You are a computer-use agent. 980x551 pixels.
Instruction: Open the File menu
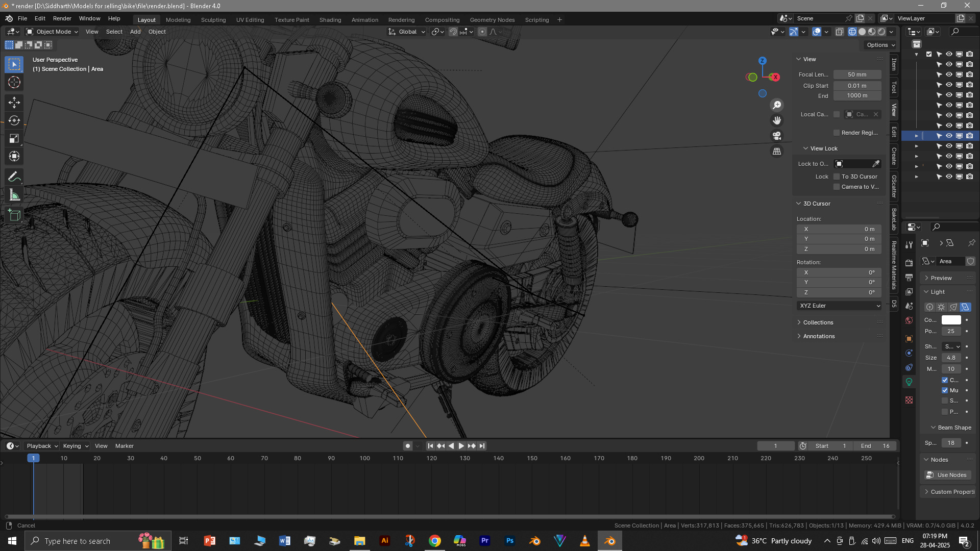coord(22,18)
